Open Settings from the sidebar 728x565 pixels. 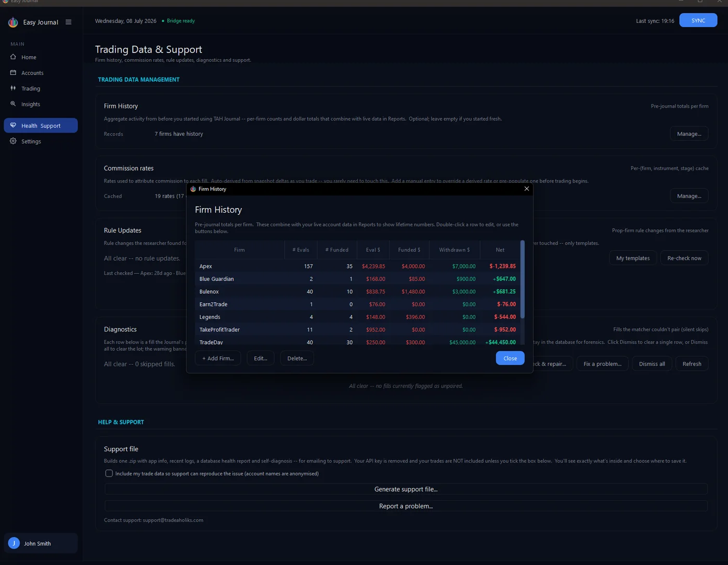click(x=41, y=141)
